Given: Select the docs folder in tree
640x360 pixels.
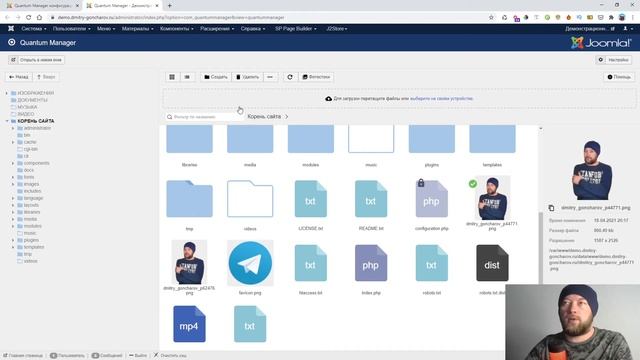Looking at the screenshot, I should (x=29, y=170).
